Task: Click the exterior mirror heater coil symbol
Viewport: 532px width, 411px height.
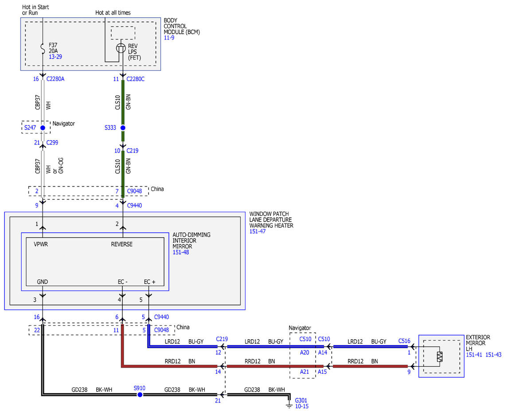Action: click(439, 356)
